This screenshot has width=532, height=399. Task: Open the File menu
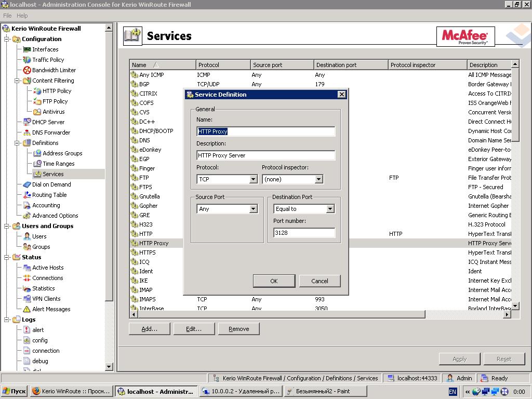point(7,16)
